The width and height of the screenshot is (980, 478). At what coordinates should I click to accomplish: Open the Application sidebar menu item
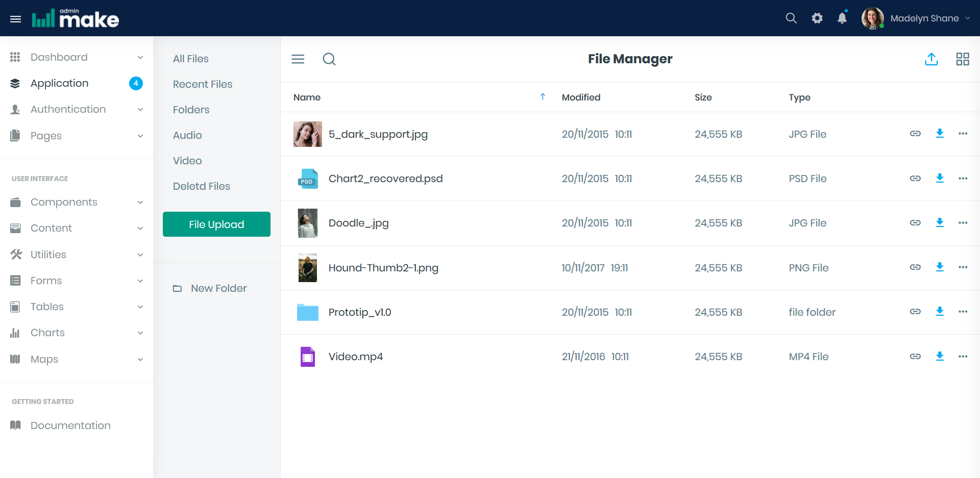pos(60,83)
